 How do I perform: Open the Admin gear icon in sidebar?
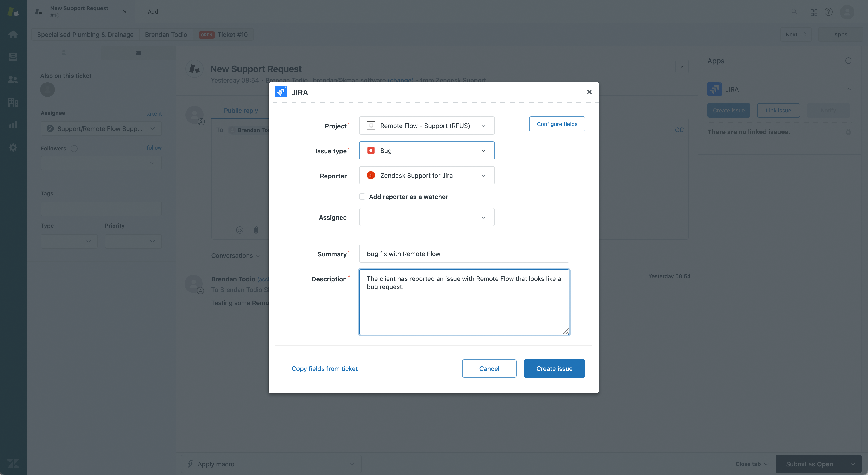(x=13, y=147)
